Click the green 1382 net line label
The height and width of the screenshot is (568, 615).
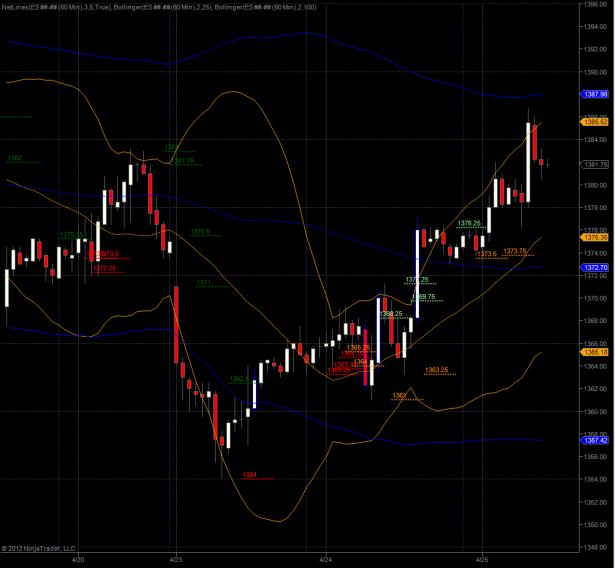tap(15, 158)
